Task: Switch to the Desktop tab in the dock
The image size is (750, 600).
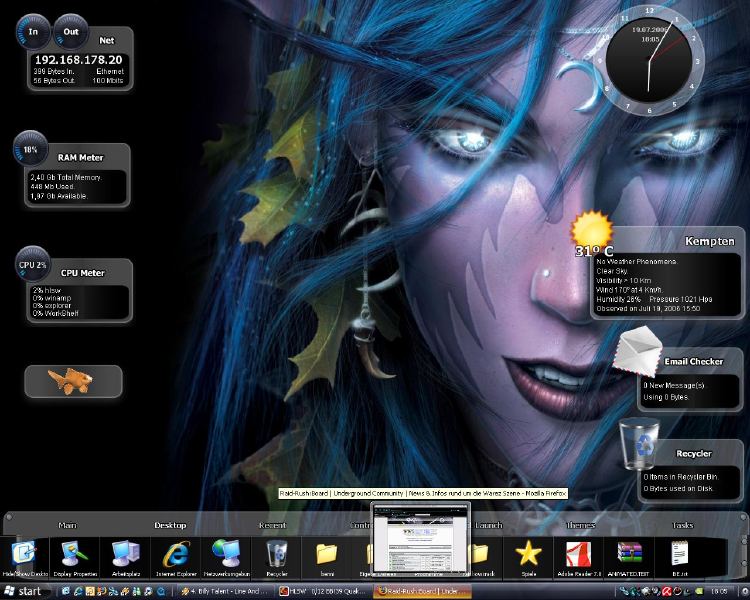Action: 170,525
